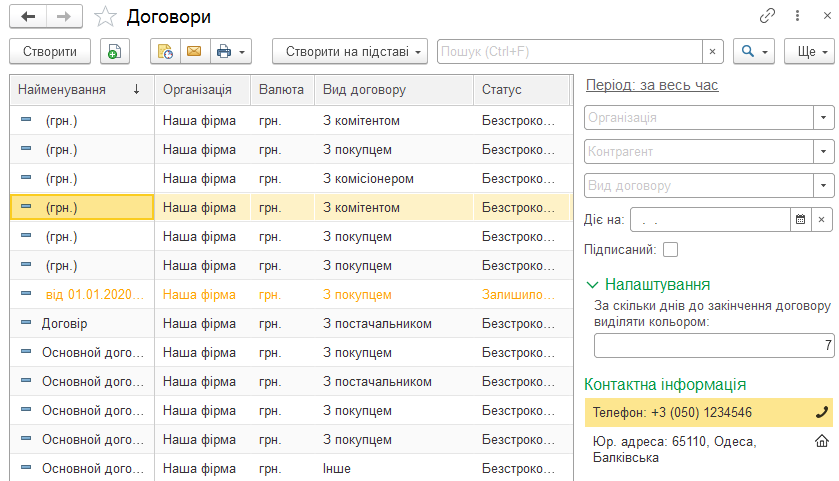
Task: Collapse the Налаштування section
Action: (592, 285)
